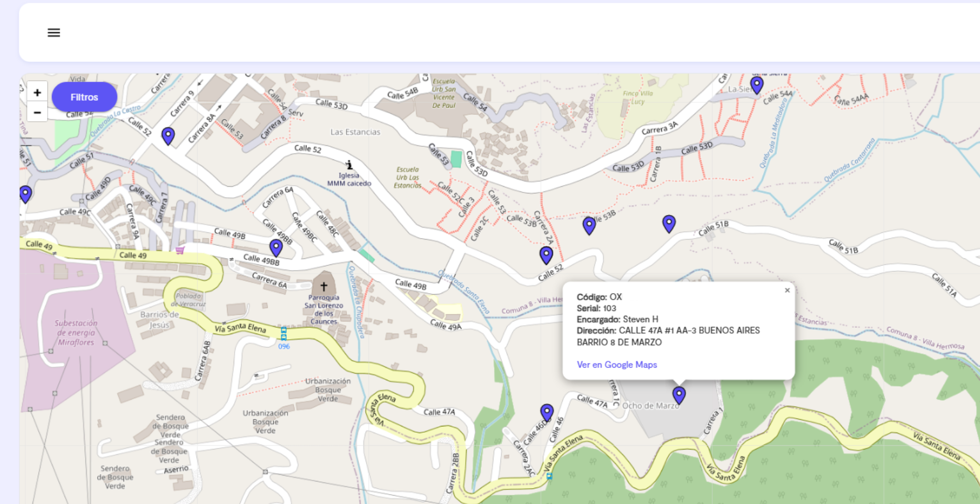The width and height of the screenshot is (980, 504).
Task: Click the Escuela Urb Las Estancias label
Action: coord(408,177)
